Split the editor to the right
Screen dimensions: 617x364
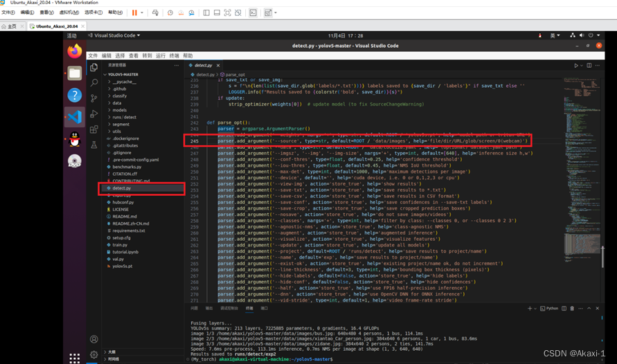589,65
